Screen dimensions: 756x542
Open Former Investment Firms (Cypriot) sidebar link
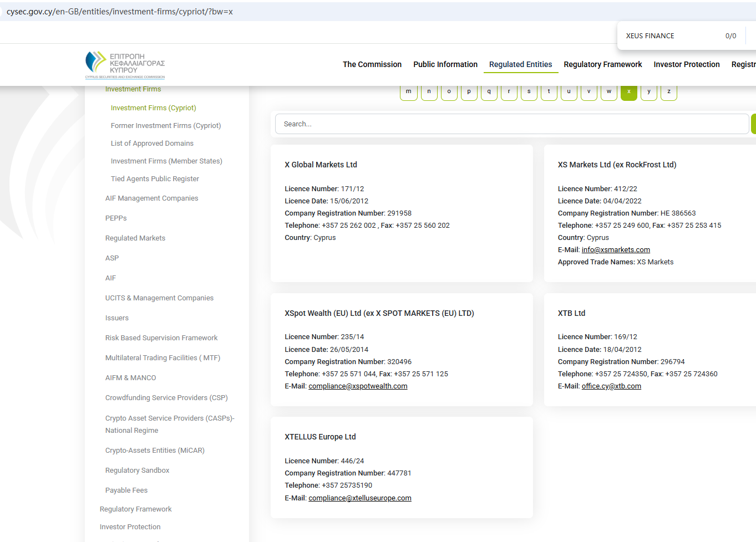click(x=166, y=126)
